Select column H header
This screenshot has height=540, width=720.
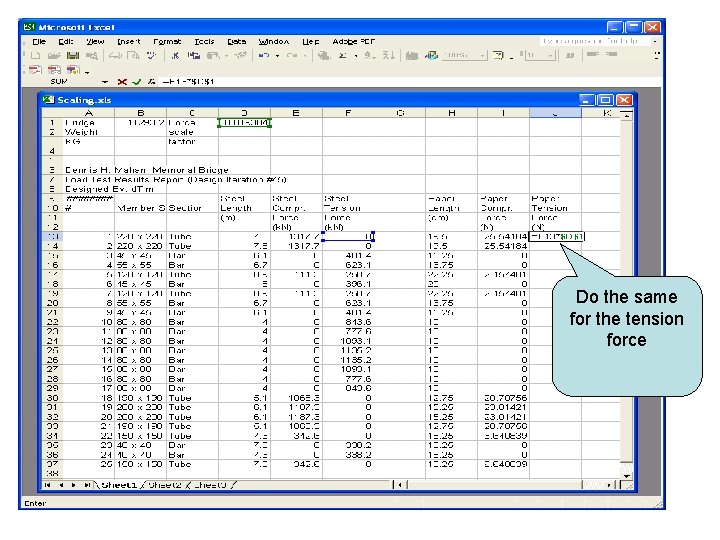(x=452, y=113)
